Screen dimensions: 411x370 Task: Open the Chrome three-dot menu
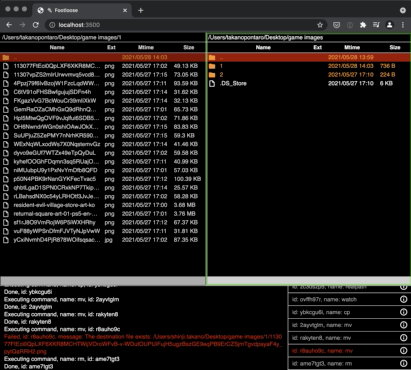(x=403, y=25)
